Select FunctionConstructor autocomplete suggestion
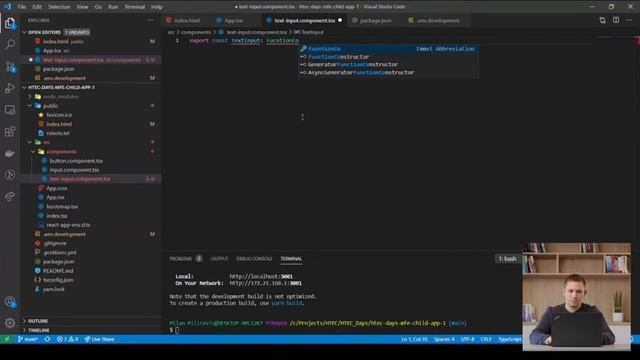This screenshot has width=640, height=360. pos(388,57)
